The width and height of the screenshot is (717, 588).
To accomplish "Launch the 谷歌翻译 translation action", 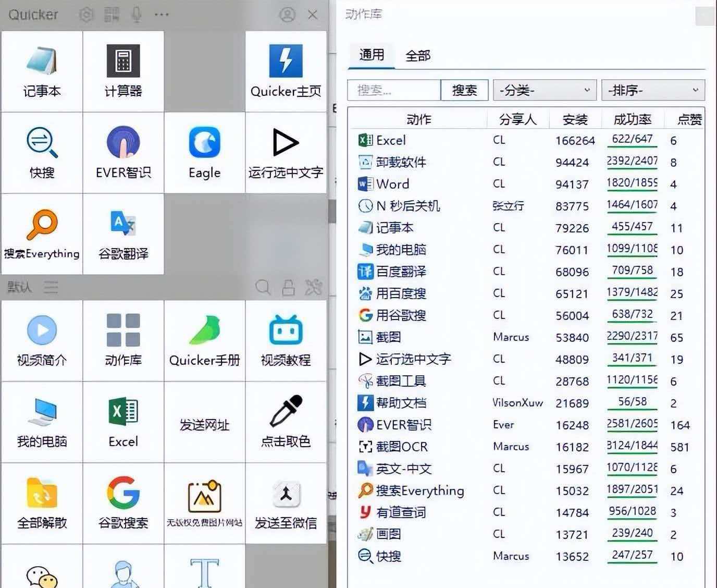I will 123,235.
